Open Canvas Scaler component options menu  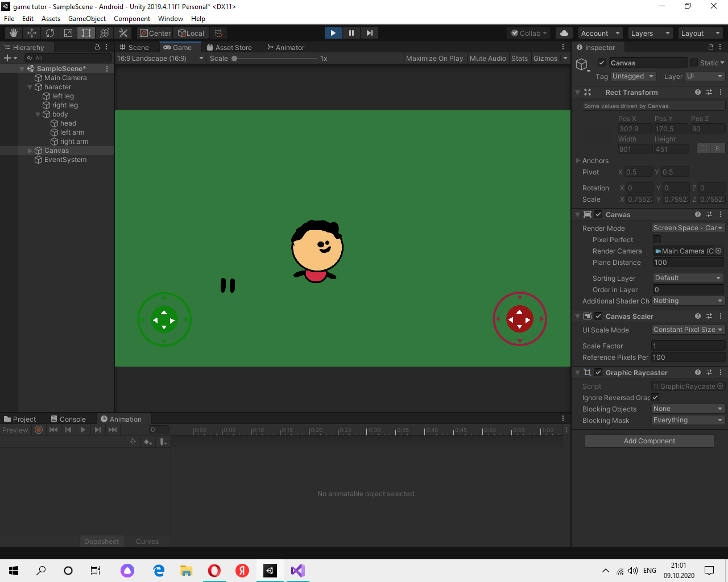721,316
